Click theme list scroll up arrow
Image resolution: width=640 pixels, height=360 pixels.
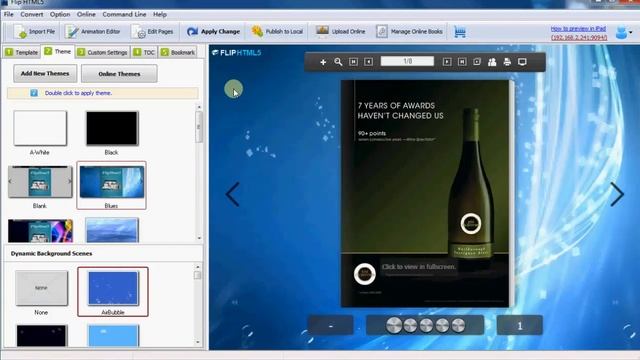pos(199,107)
